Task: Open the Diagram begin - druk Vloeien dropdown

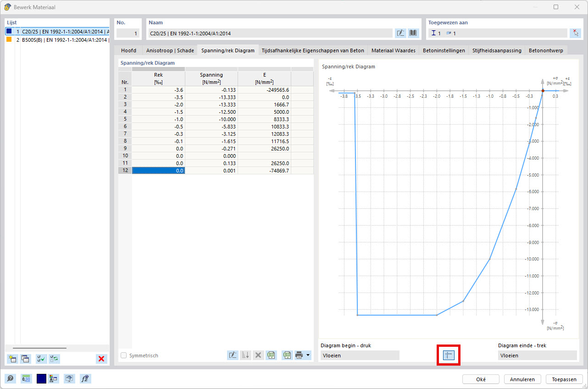Action: pyautogui.click(x=360, y=355)
